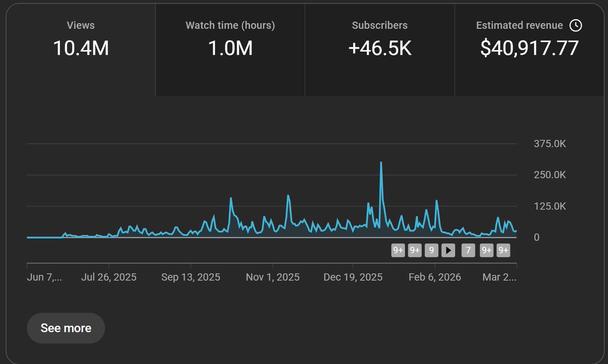Select the tallest spike on the views chart

pyautogui.click(x=381, y=162)
